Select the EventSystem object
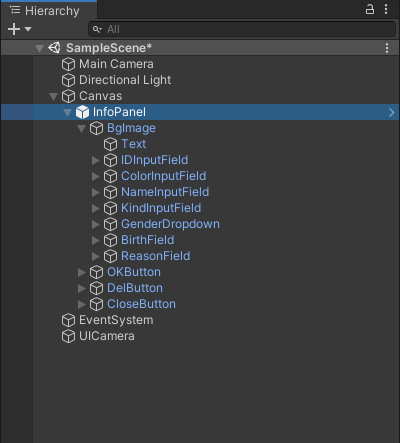Image resolution: width=400 pixels, height=443 pixels. coord(116,320)
